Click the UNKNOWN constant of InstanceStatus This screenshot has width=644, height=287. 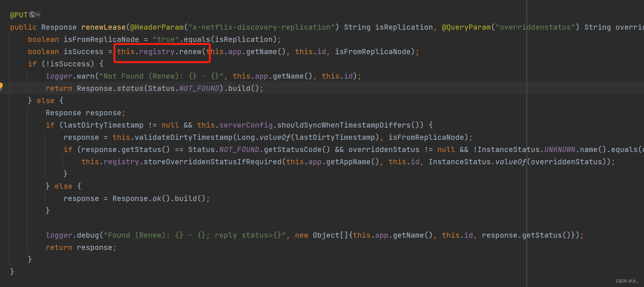coord(560,149)
